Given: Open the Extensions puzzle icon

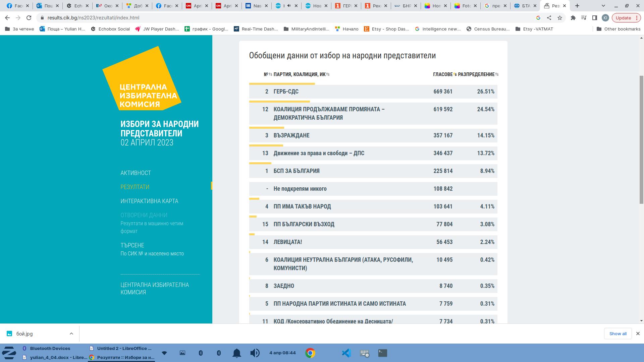Looking at the screenshot, I should click(573, 18).
